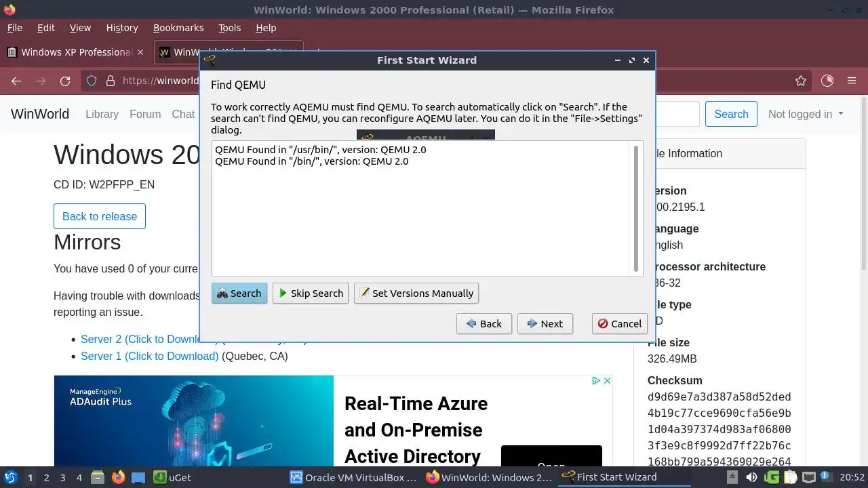The height and width of the screenshot is (488, 868).
Task: Click the QEMU results list scrollbar
Action: tap(636, 207)
